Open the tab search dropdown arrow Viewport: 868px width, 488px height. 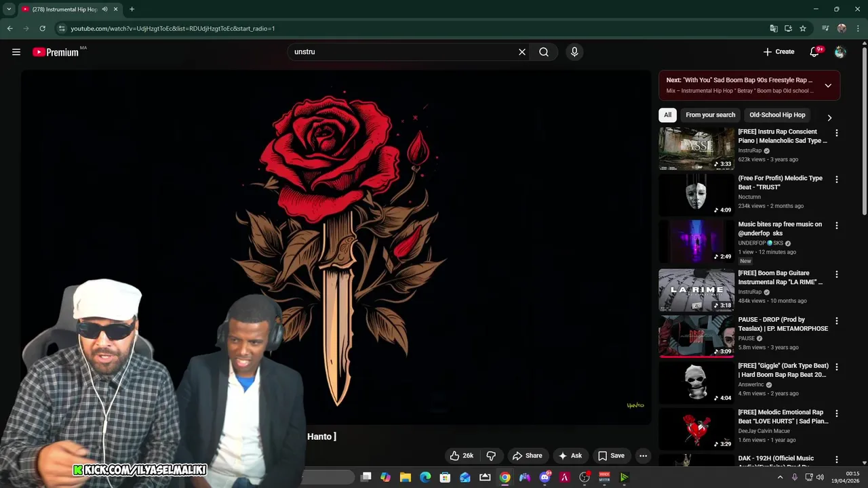[x=9, y=9]
